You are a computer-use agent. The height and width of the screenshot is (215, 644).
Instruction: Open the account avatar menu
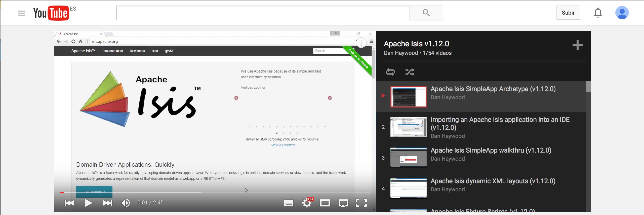pos(622,13)
